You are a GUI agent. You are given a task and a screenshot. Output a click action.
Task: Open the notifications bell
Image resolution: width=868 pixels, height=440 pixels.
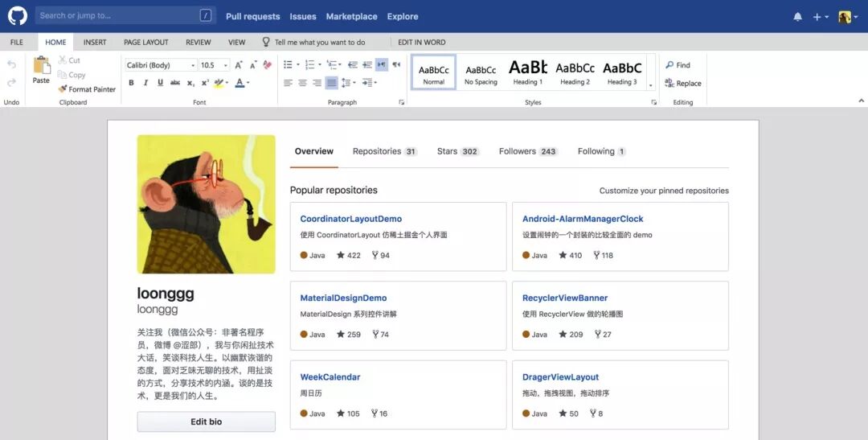pos(798,17)
